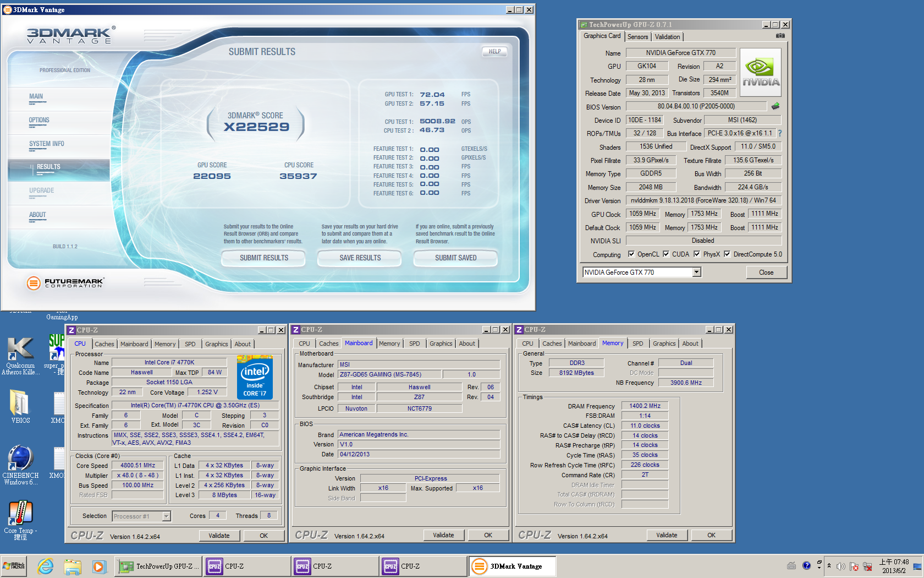The width and height of the screenshot is (924, 578).
Task: Click the bus interface question mark icon
Action: (779, 133)
